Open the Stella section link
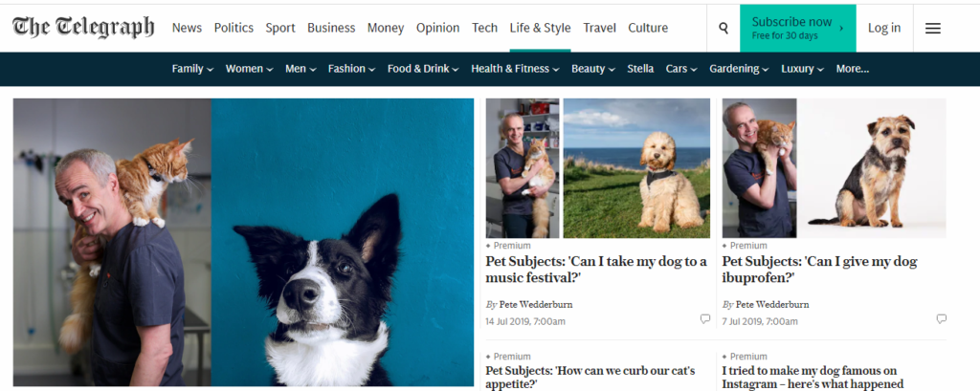 pyautogui.click(x=640, y=69)
